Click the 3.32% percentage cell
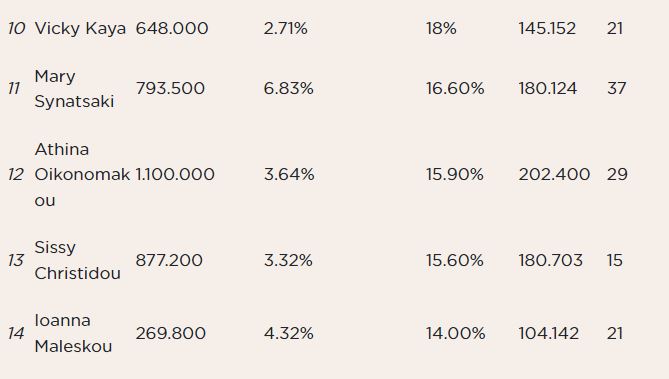The height and width of the screenshot is (379, 669). 288,260
